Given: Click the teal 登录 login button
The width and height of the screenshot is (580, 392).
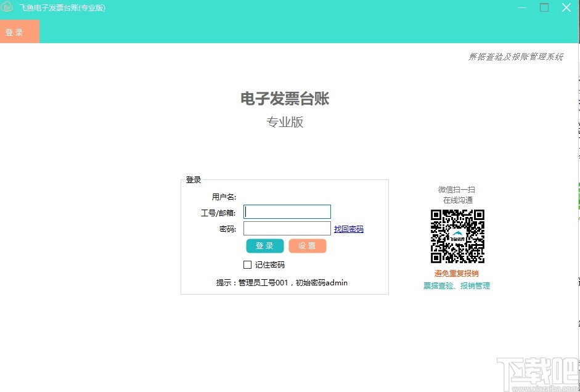Looking at the screenshot, I should click(264, 245).
